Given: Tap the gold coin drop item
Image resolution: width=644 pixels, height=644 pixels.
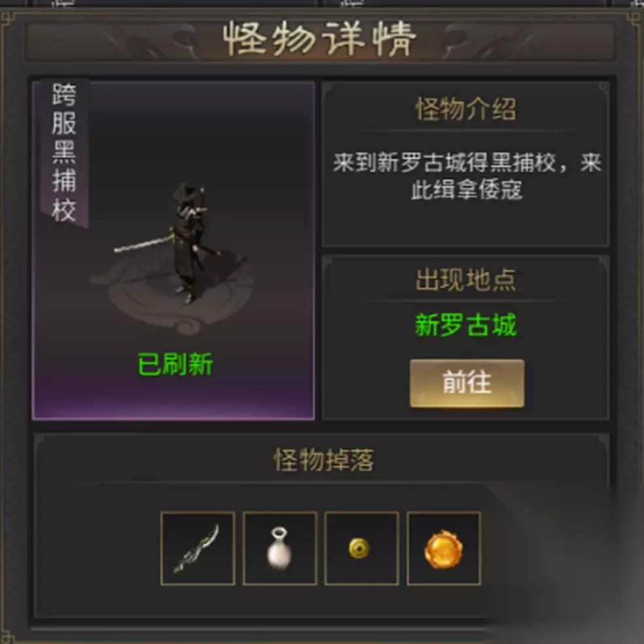Looking at the screenshot, I should [x=361, y=548].
